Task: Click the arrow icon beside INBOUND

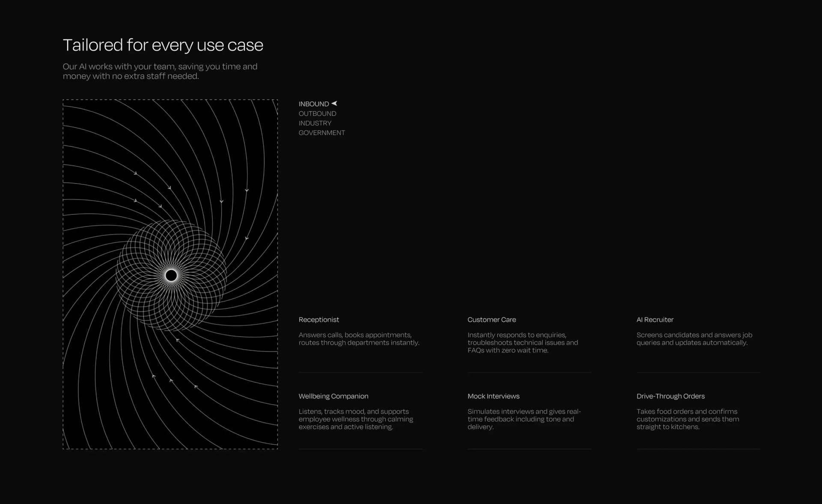Action: (334, 104)
